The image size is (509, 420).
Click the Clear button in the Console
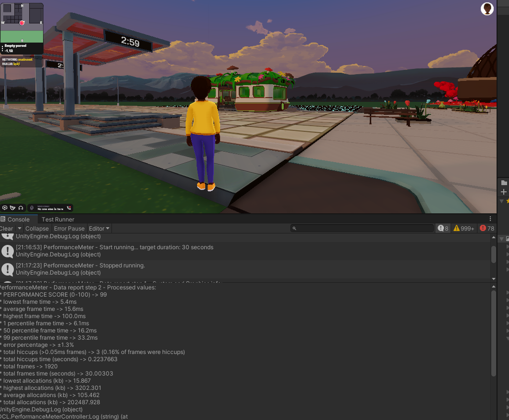click(6, 228)
